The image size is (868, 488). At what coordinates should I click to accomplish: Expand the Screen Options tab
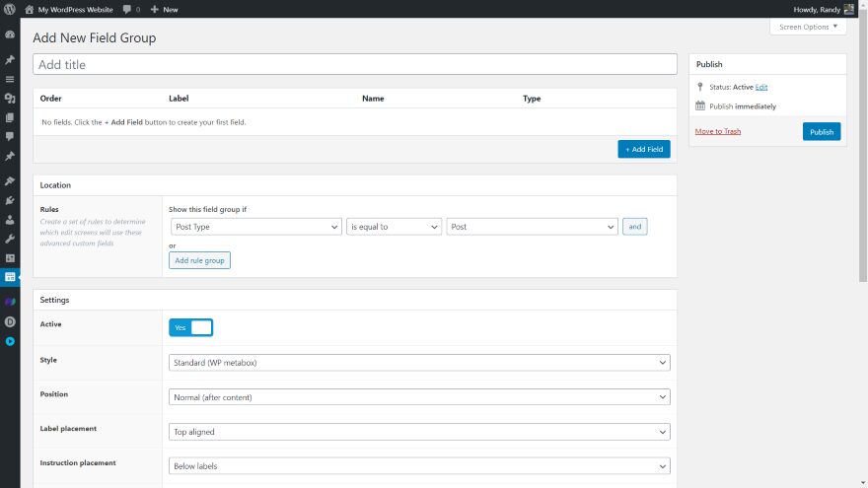click(x=808, y=27)
